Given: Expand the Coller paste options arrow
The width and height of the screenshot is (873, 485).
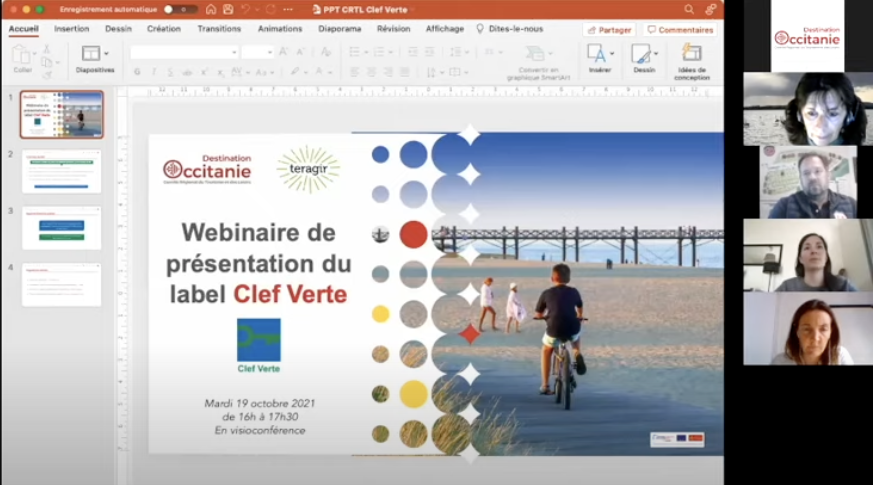Looking at the screenshot, I should (35, 54).
